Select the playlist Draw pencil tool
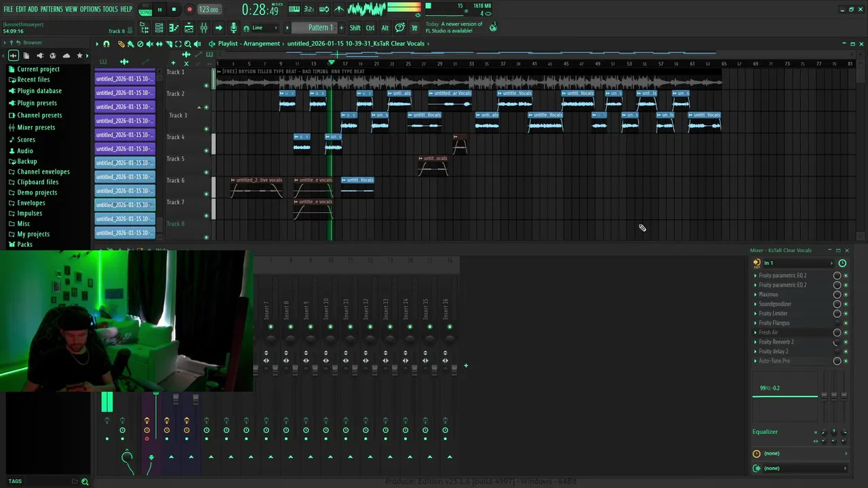The height and width of the screenshot is (488, 868). coord(121,43)
